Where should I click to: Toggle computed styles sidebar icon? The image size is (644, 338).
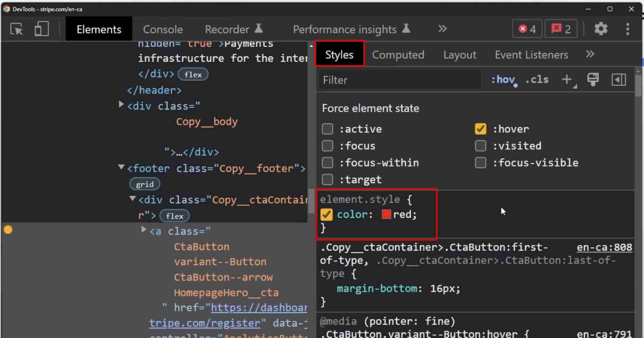[619, 80]
